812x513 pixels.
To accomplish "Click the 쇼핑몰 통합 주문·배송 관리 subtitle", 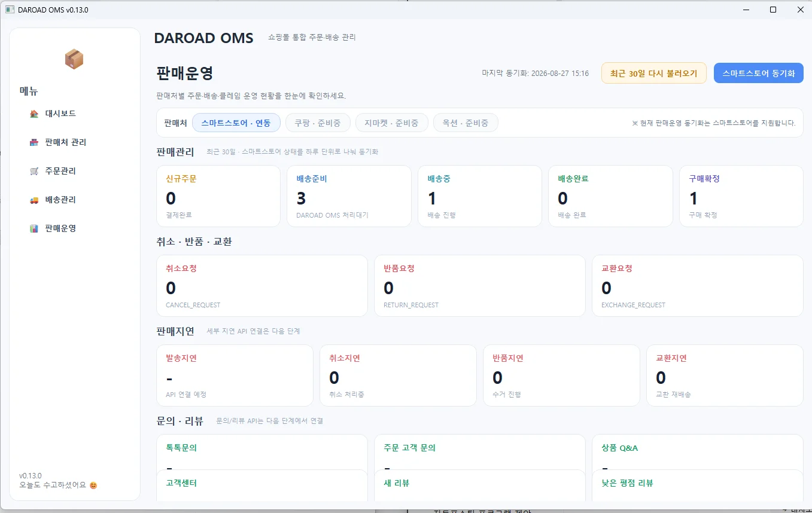I will 312,37.
